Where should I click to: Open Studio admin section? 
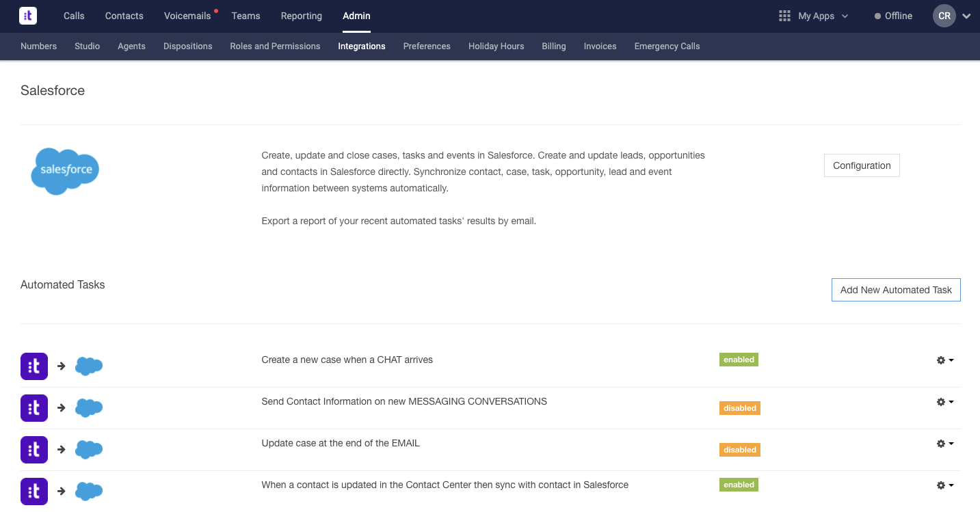(88, 46)
